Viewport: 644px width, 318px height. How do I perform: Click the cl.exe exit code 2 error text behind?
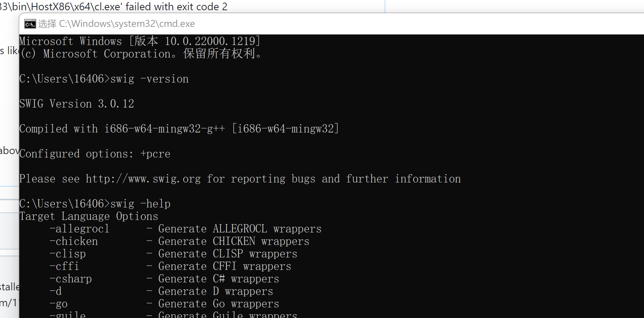pyautogui.click(x=113, y=6)
